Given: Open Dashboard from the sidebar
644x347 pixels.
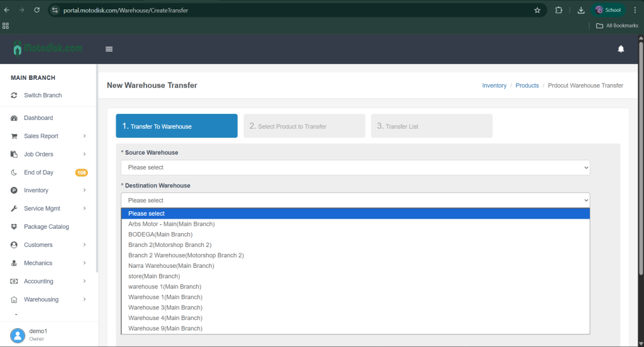Looking at the screenshot, I should (38, 118).
